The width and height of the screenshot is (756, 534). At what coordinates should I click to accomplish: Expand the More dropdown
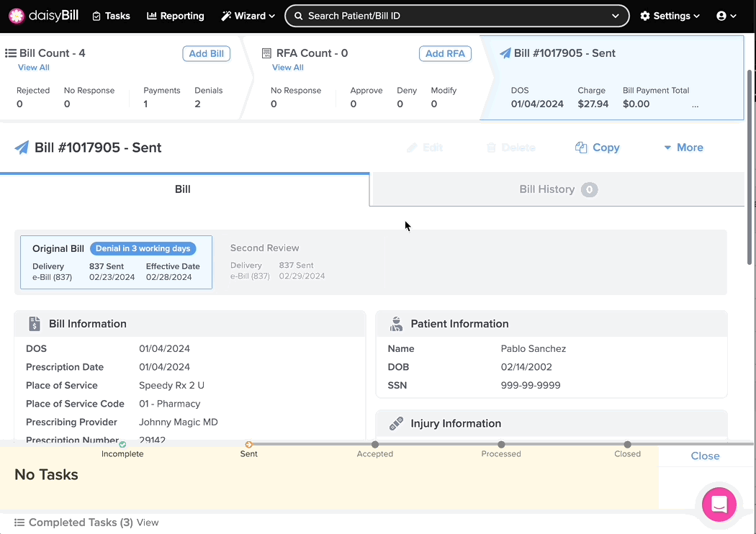coord(684,148)
